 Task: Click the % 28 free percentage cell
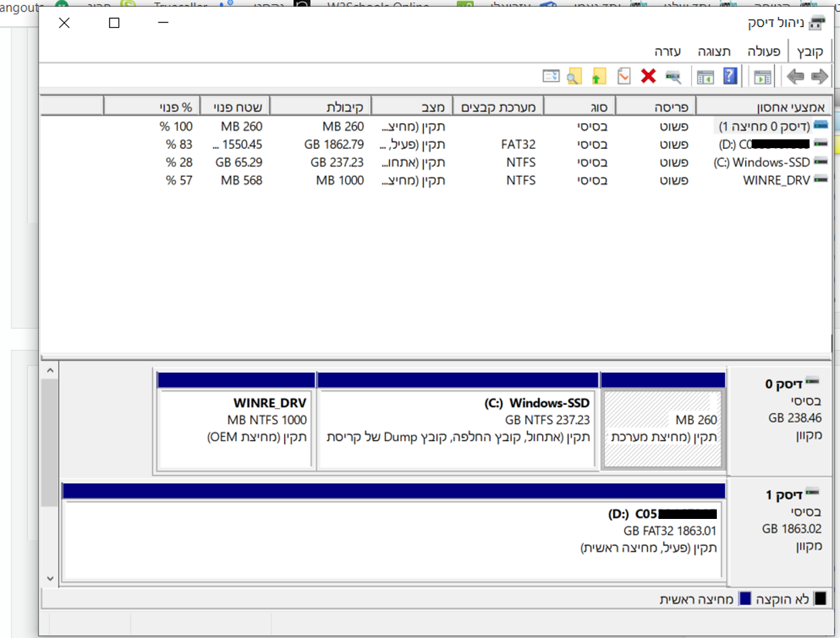[x=179, y=162]
